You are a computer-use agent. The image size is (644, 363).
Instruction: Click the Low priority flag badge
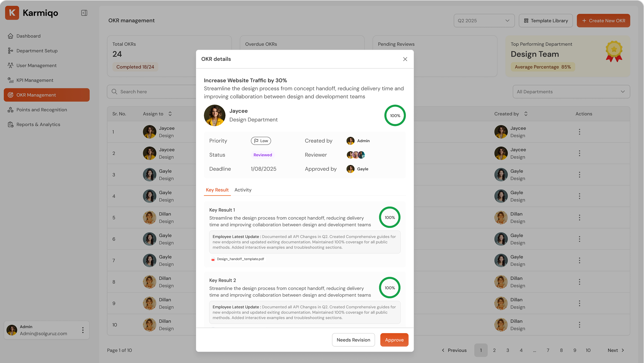pos(261,141)
